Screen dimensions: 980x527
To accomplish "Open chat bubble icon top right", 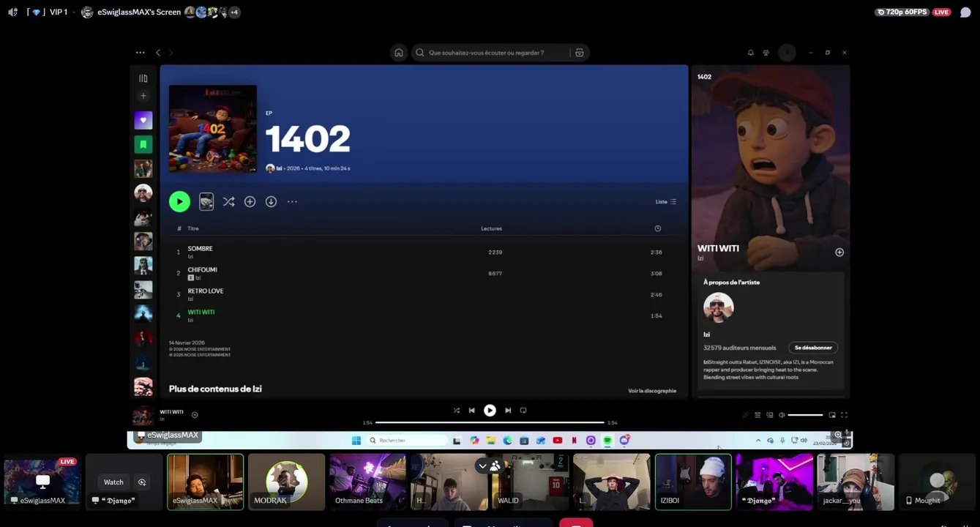I will [x=965, y=12].
